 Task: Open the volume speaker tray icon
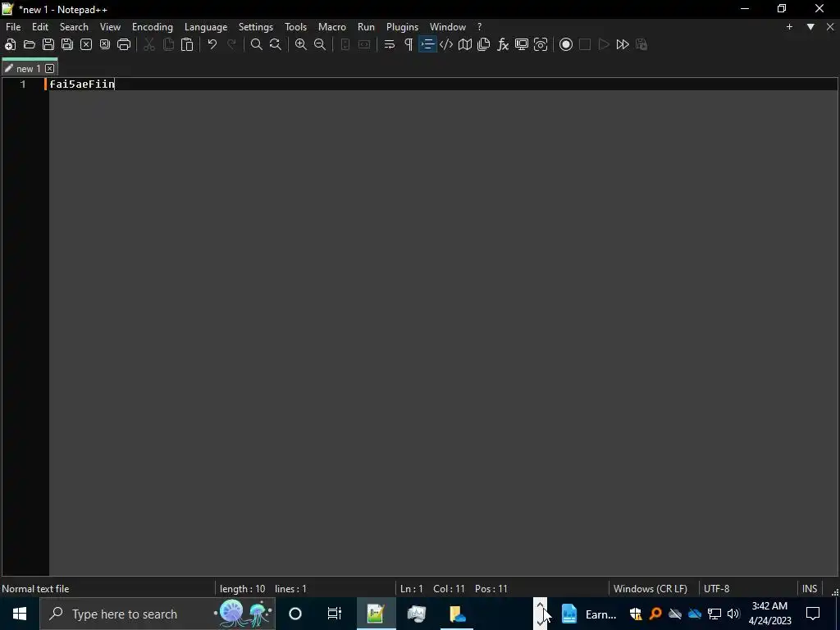[x=733, y=614]
